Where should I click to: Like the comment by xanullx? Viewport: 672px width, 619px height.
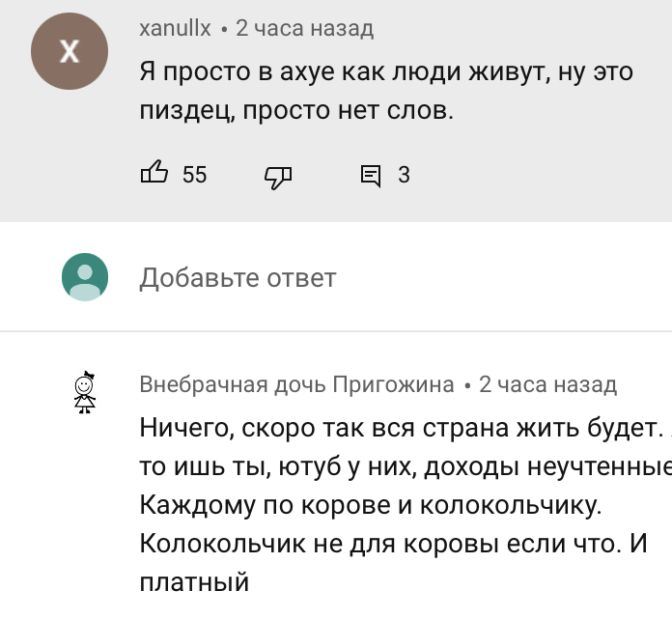154,174
